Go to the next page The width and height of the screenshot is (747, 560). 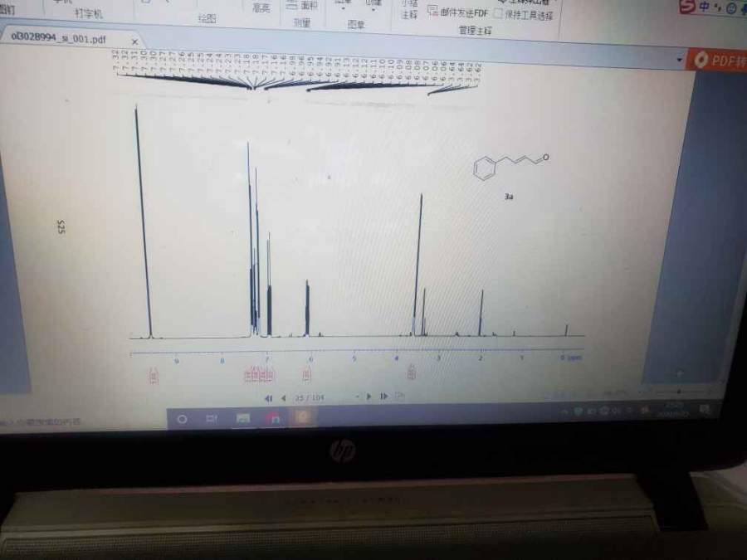[x=369, y=397]
